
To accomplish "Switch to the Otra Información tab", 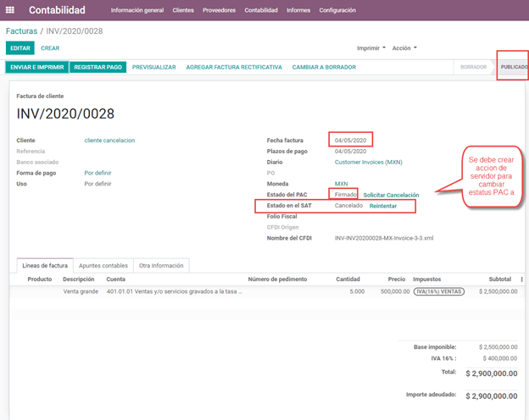I will pyautogui.click(x=161, y=265).
